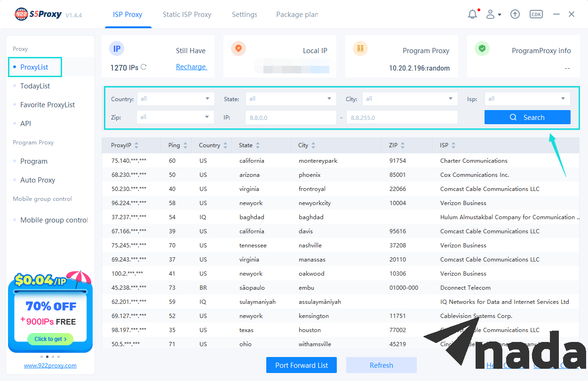588x381 pixels.
Task: Click the orange Local IP pin icon
Action: tap(238, 48)
